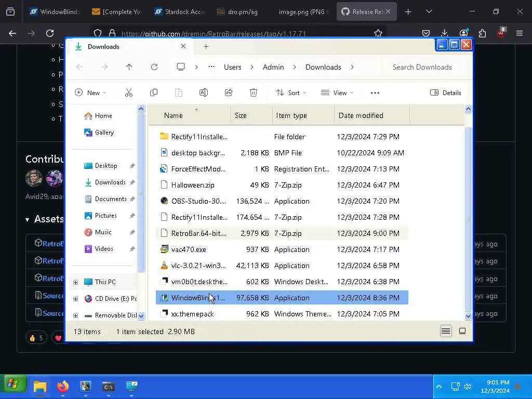The width and height of the screenshot is (532, 399).
Task: Click the Rename icon in the toolbar
Action: [204, 92]
